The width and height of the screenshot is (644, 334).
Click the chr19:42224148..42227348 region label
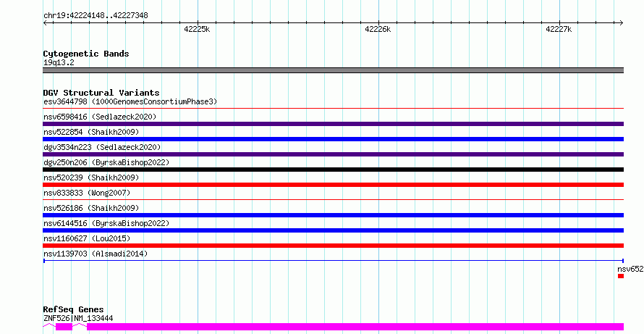point(96,16)
